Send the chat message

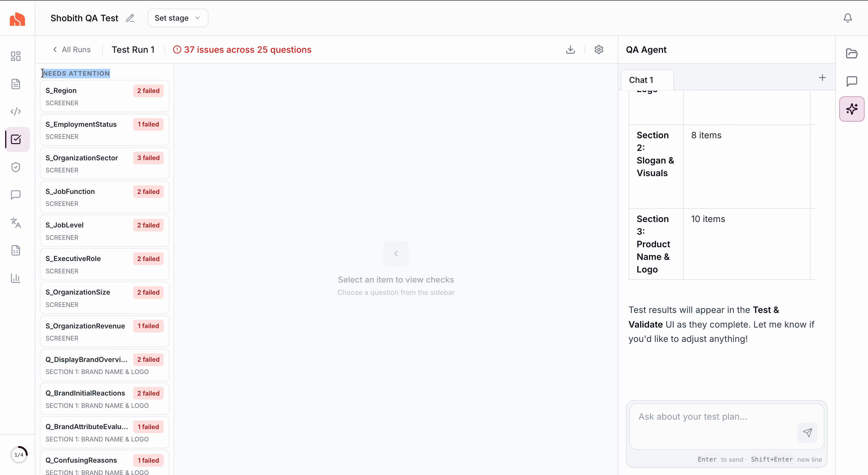click(x=807, y=432)
